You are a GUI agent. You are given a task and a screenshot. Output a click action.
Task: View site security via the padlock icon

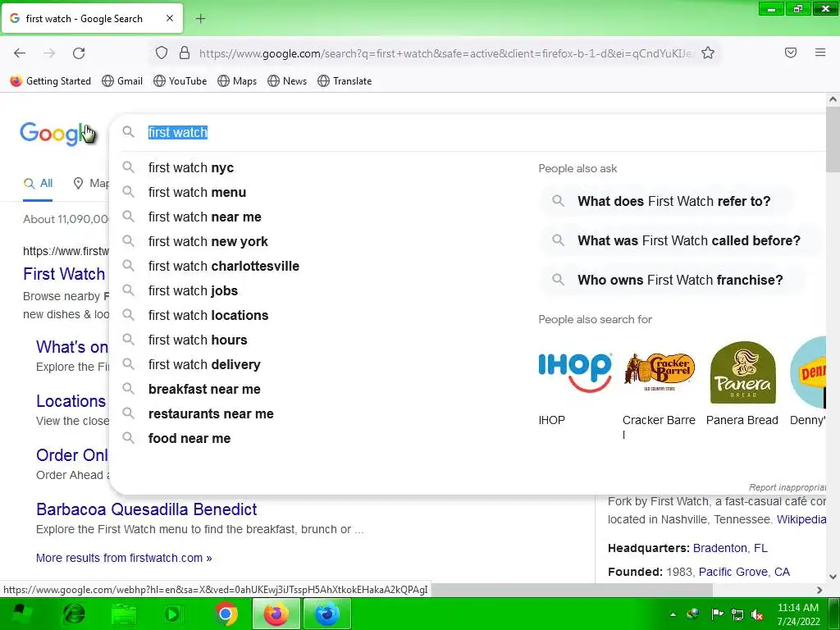coord(185,53)
